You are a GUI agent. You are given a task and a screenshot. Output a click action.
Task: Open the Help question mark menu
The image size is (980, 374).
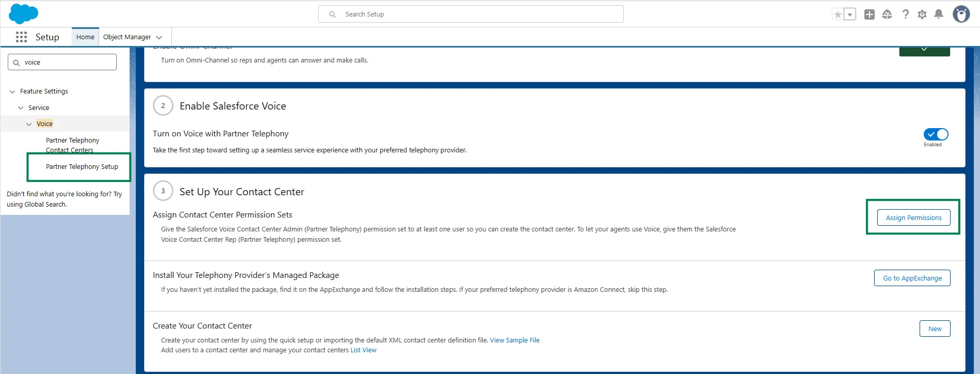(905, 14)
